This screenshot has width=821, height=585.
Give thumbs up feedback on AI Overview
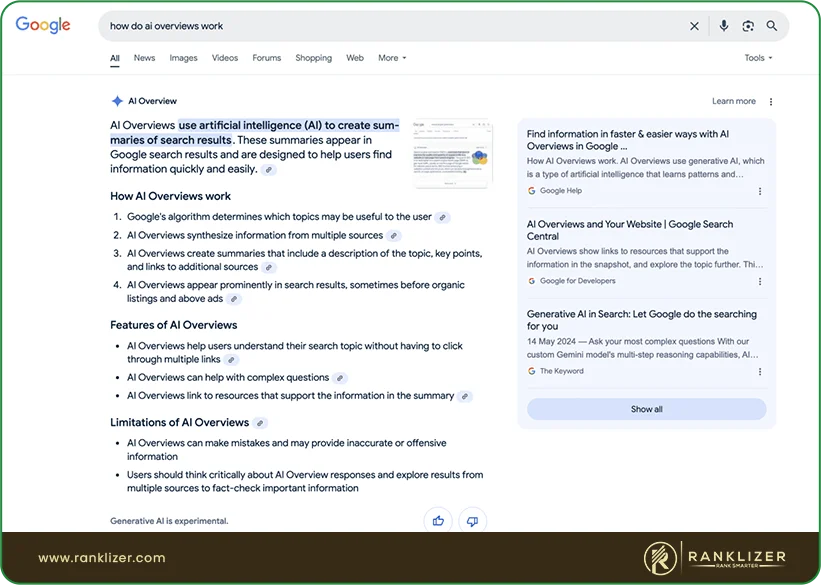438,521
